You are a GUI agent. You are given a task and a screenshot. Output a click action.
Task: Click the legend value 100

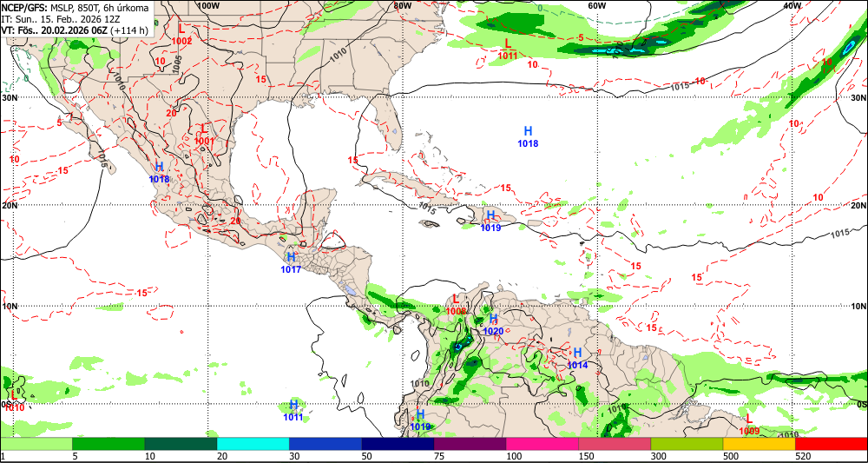pos(513,456)
